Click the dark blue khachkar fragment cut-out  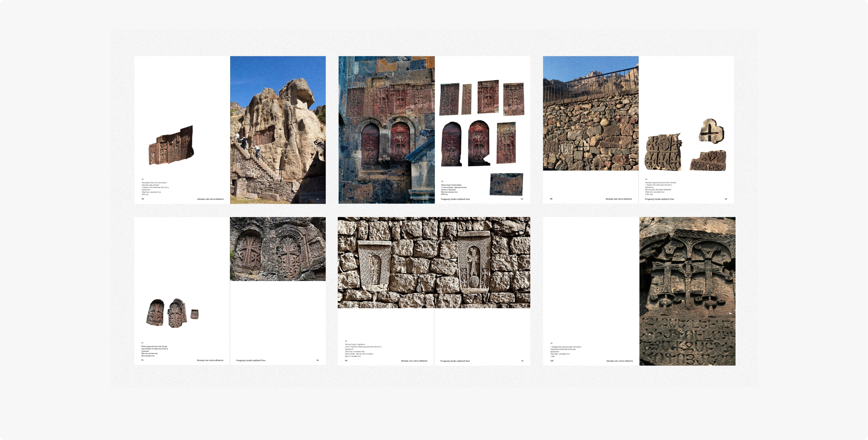(x=506, y=184)
